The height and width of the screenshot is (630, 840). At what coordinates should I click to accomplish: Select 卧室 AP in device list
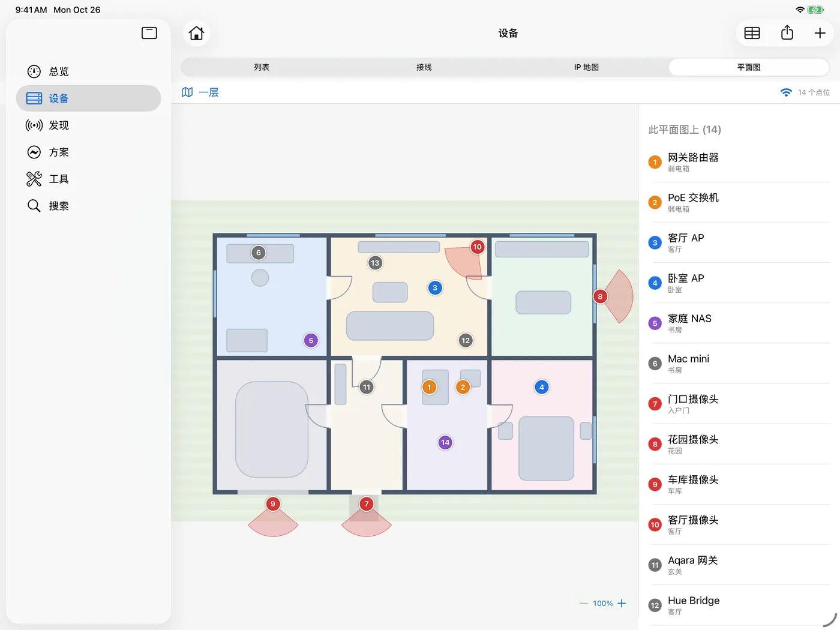click(739, 283)
